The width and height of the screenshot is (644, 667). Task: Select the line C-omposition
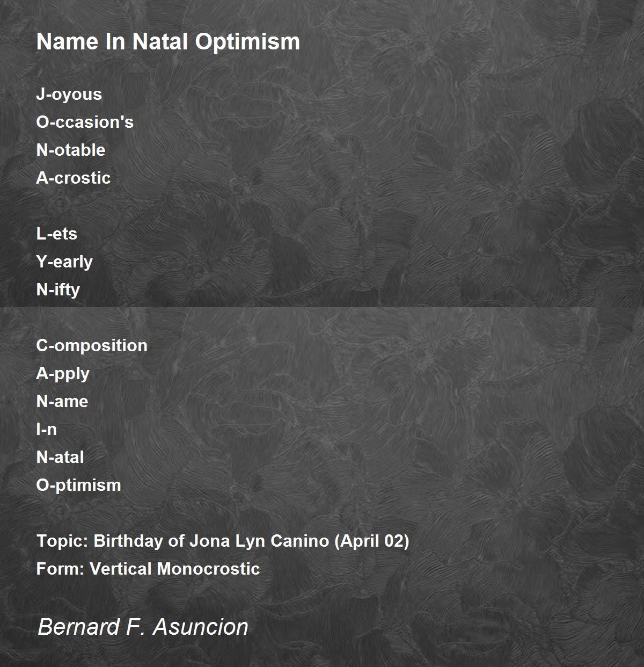(x=92, y=346)
